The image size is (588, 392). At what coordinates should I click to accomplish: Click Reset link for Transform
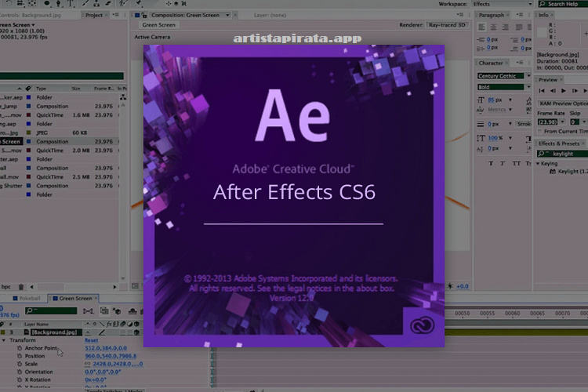pos(91,340)
